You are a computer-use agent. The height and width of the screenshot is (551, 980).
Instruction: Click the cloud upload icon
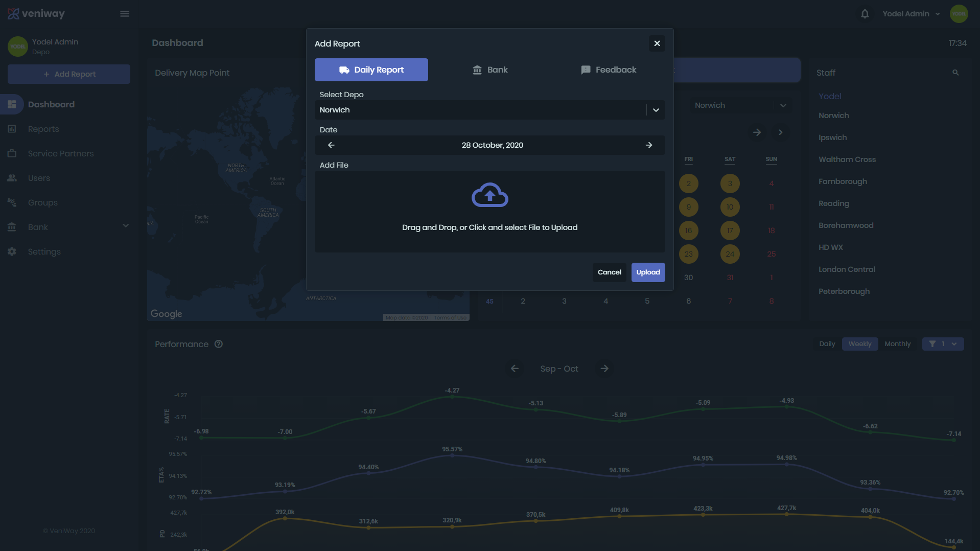coord(489,195)
